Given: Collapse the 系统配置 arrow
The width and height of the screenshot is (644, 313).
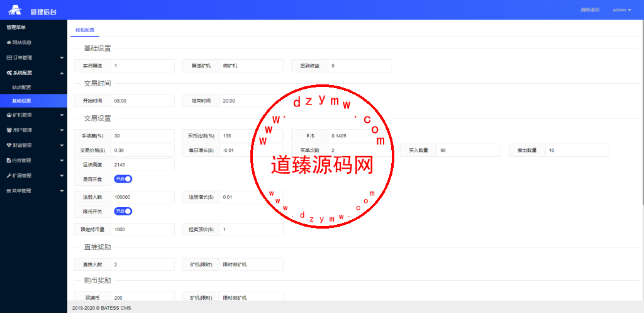Looking at the screenshot, I should coord(62,73).
